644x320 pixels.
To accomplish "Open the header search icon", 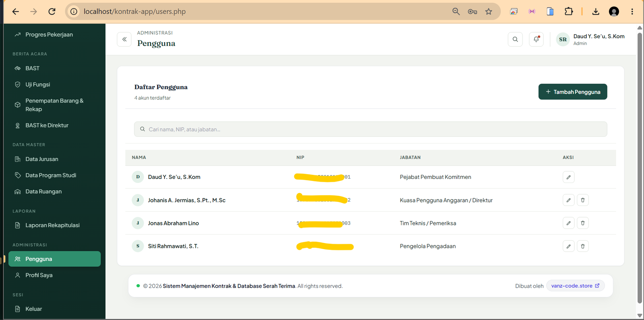I will click(x=515, y=39).
